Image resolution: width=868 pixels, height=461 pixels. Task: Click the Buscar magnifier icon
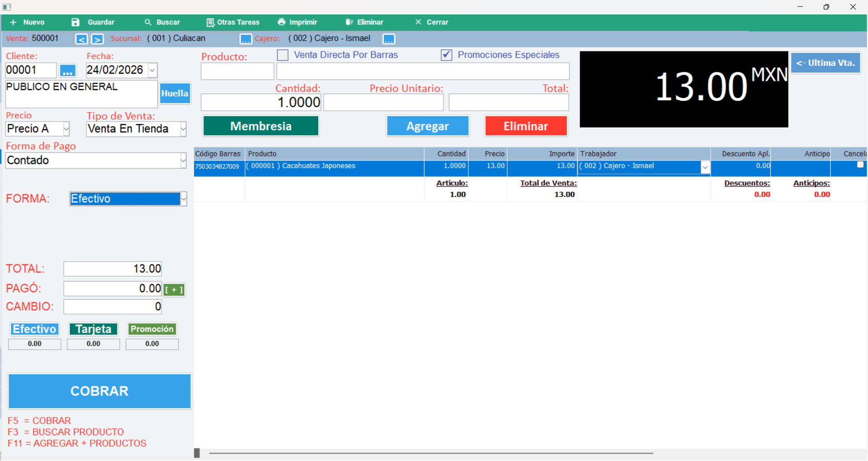(148, 22)
